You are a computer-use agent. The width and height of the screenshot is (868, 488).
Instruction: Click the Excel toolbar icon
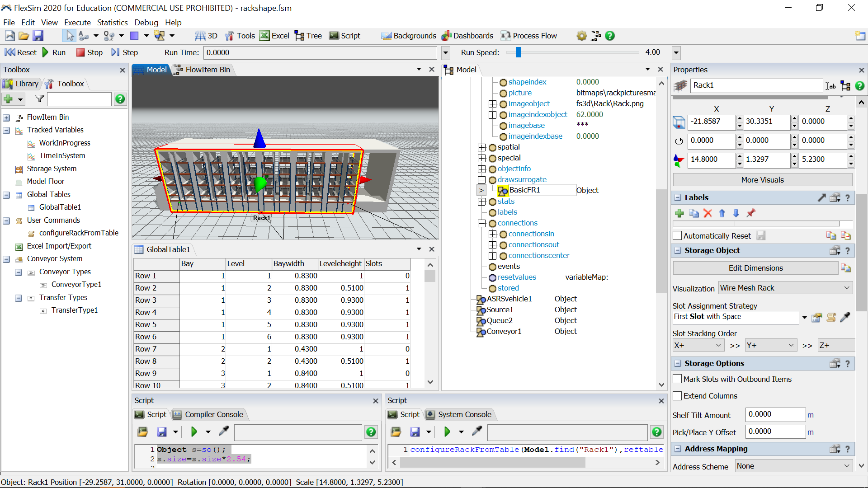[274, 36]
